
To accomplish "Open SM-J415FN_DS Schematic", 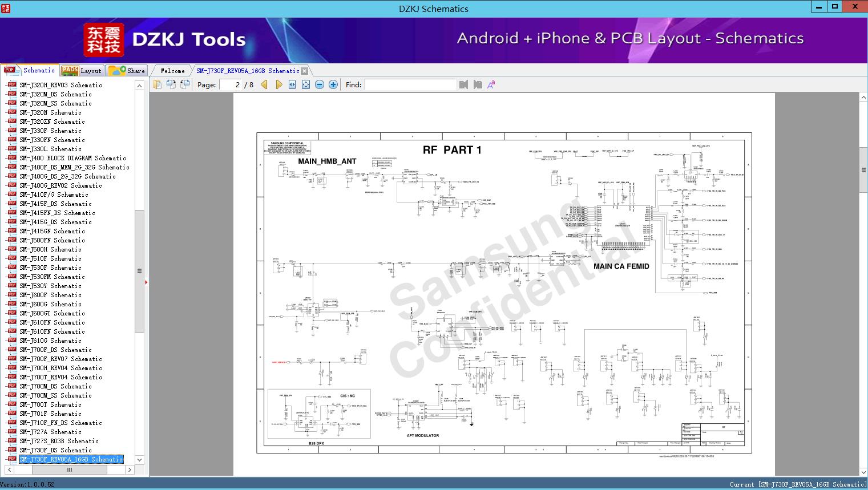I will point(57,213).
